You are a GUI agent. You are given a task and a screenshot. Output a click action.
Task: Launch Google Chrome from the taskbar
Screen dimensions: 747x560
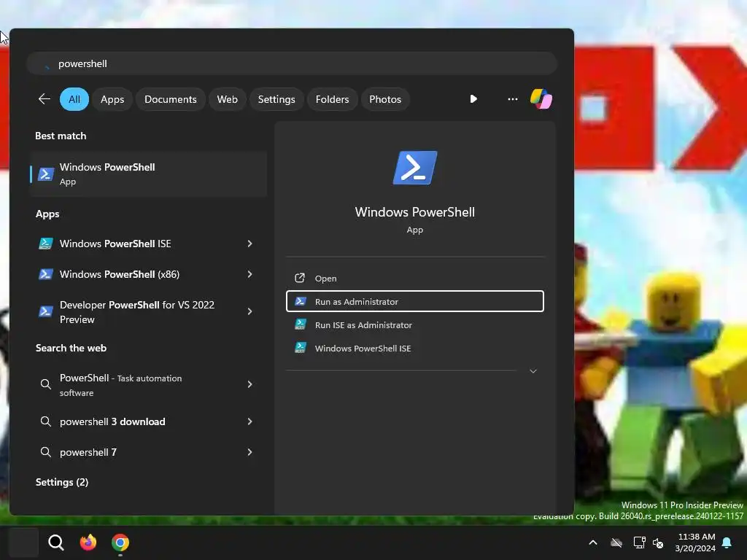pos(120,542)
